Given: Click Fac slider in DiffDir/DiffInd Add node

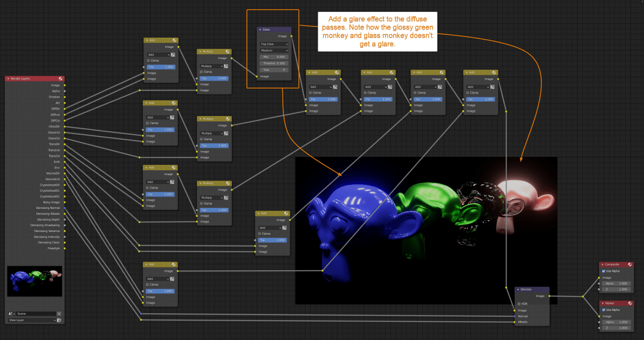Looking at the screenshot, I should pos(160,67).
